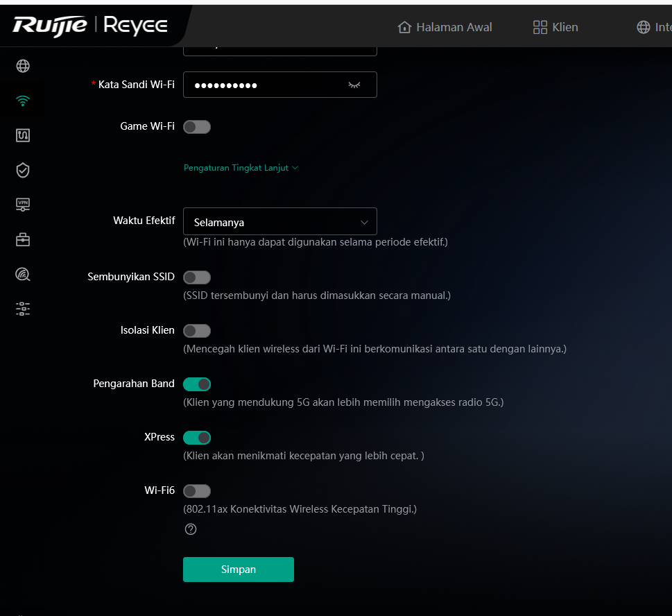
Task: Enable the Isolasi Klien toggle
Action: coord(197,331)
